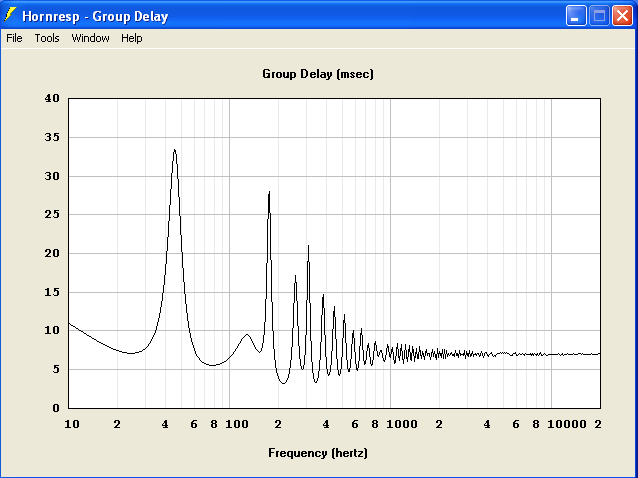Open the Window menu

tap(90, 38)
